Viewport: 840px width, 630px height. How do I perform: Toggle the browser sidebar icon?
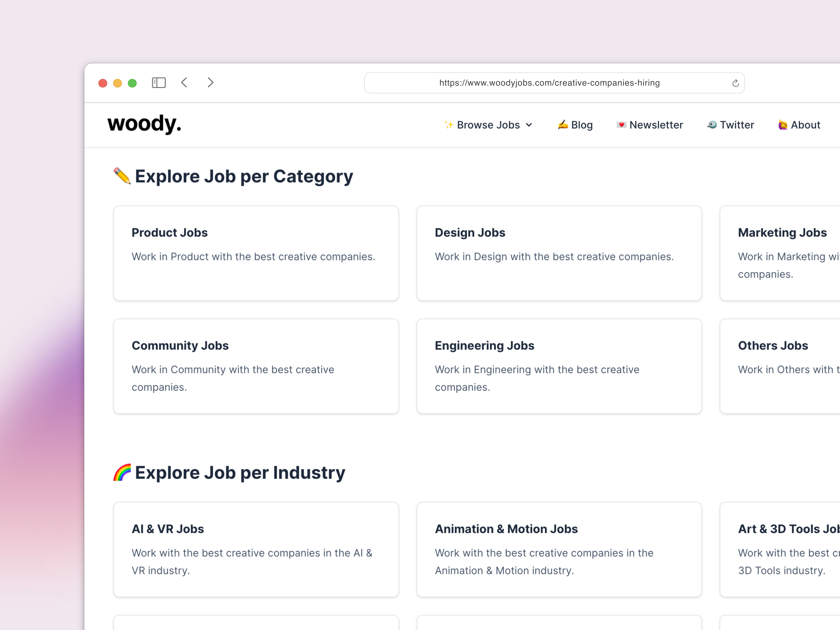tap(159, 83)
